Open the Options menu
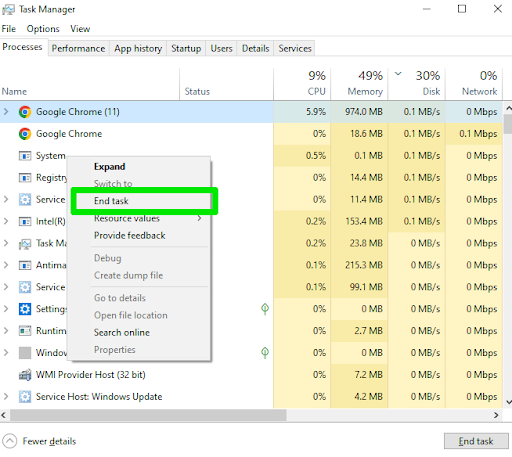The height and width of the screenshot is (457, 512). (43, 29)
